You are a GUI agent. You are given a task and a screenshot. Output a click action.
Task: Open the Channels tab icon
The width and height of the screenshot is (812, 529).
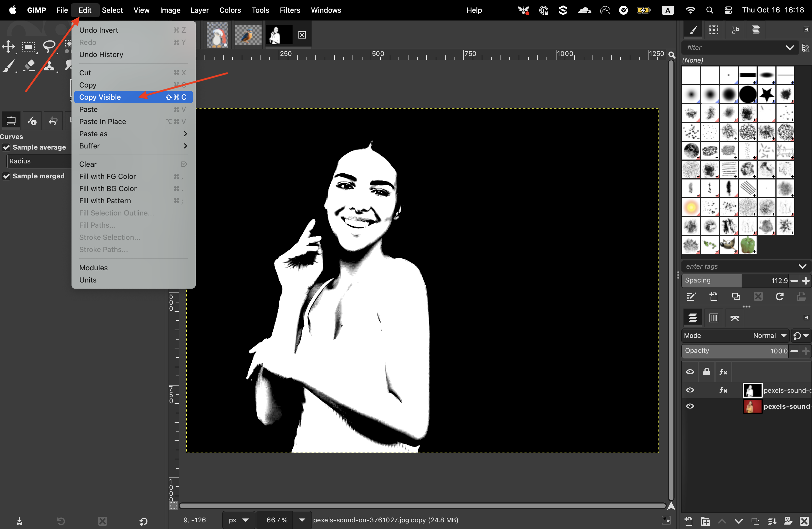714,318
